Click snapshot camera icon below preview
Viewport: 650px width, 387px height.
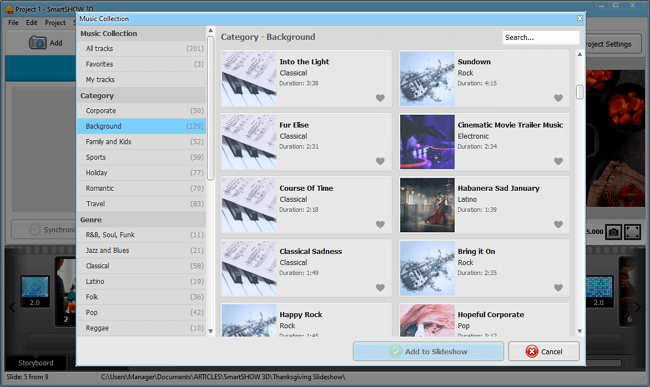(614, 232)
